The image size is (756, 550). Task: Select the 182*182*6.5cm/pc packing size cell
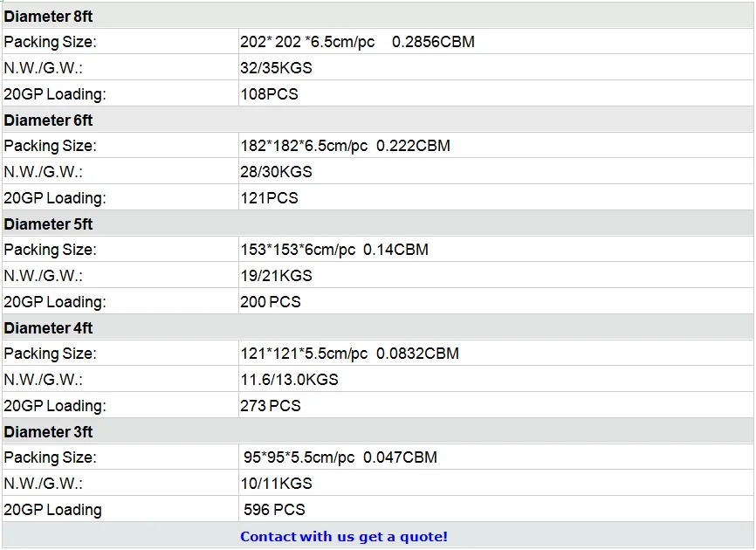345,146
